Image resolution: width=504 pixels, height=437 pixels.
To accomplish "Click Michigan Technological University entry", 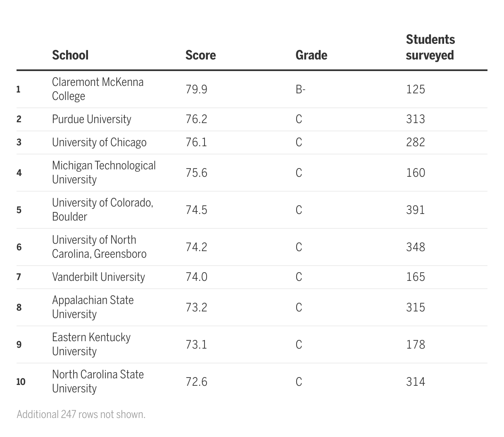I will click(x=104, y=172).
